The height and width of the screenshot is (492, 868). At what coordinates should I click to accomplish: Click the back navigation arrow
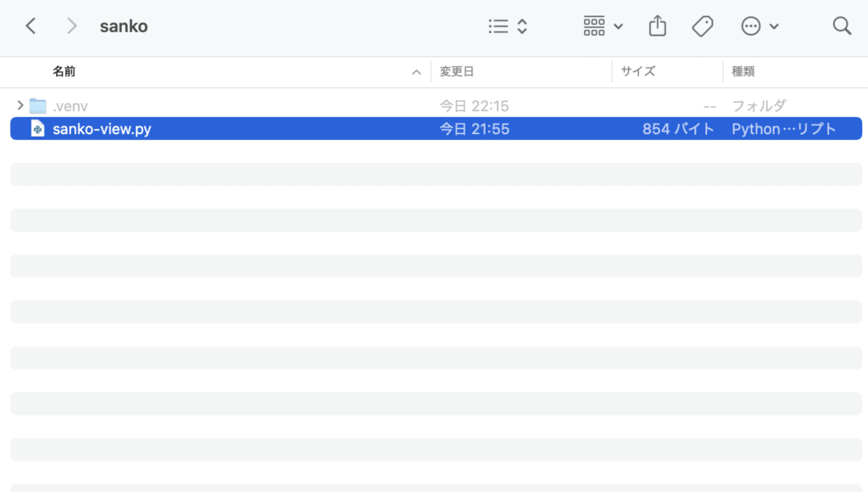point(31,26)
